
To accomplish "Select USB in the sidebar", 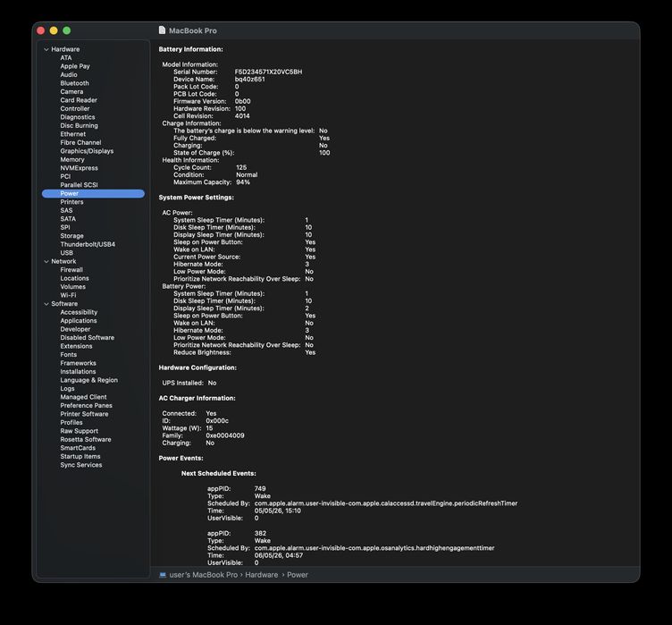I will click(66, 253).
